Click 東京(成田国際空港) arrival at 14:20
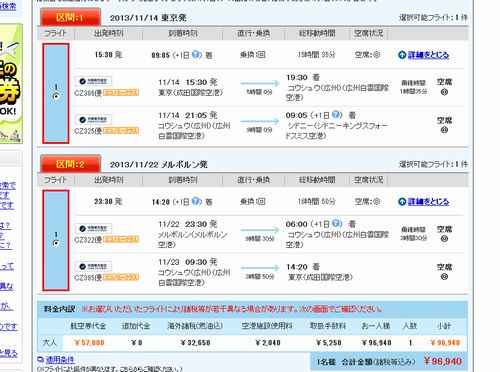Image resolution: width=500 pixels, height=372 pixels. click(x=320, y=277)
